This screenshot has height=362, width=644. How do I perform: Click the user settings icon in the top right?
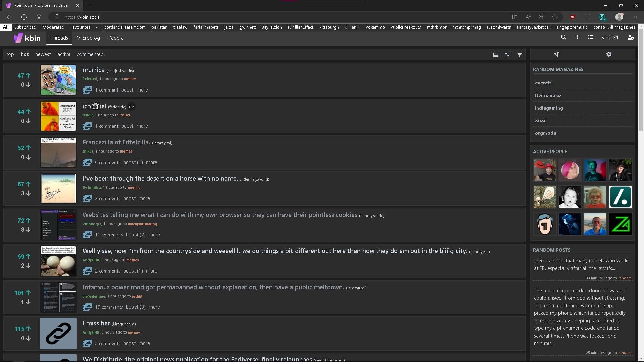coord(631,38)
